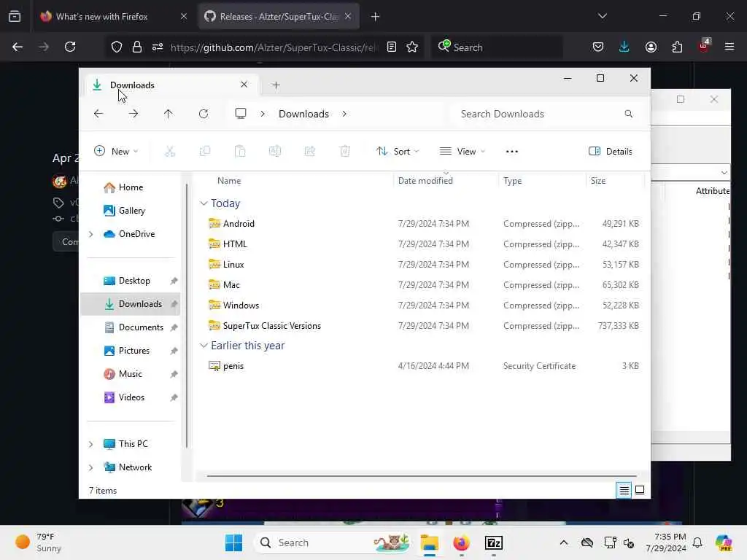Click the Paste clipboard icon in Explorer toolbar
Viewport: 747px width, 560px height.
[240, 152]
